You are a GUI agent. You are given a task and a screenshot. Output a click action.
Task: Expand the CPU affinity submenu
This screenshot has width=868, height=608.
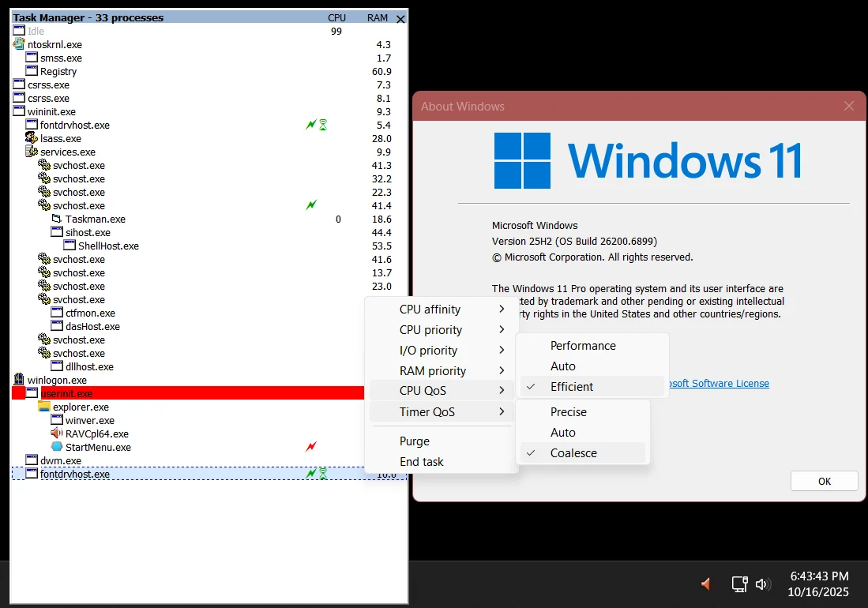[442, 310]
